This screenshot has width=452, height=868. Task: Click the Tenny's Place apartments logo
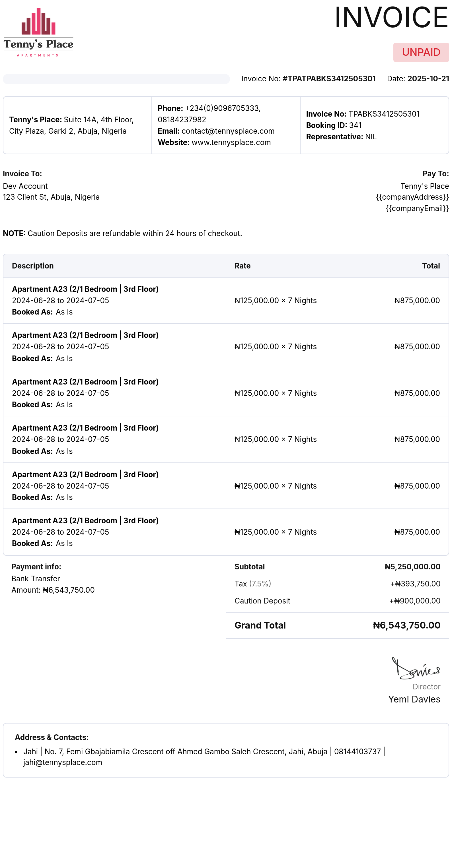point(38,32)
